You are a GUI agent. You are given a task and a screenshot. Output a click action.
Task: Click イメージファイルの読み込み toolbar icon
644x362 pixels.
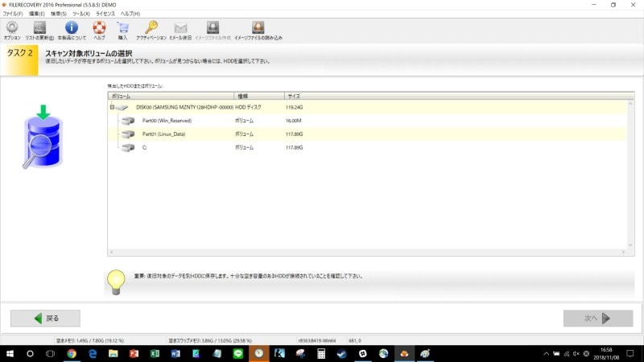258,29
